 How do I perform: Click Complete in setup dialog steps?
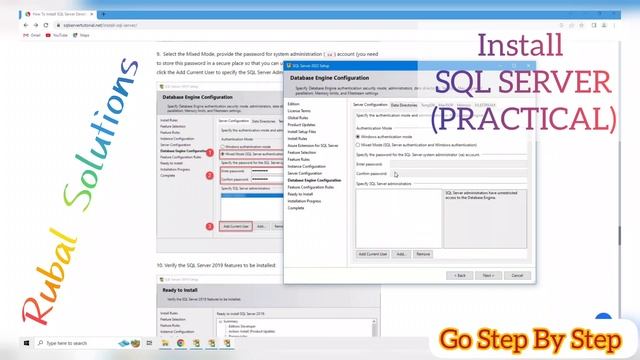pos(296,208)
